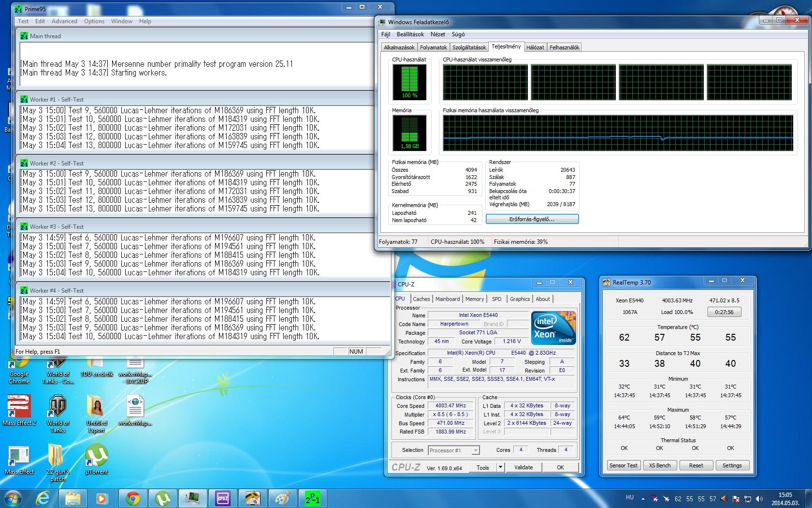Open Task Manager Beállítások menu
This screenshot has height=508, width=812.
point(410,34)
